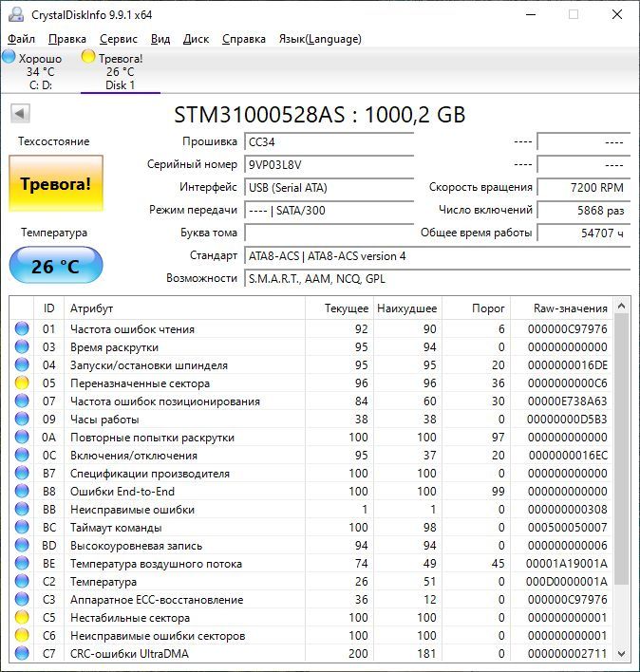Click status icon for Аппаратное ECC-восстановление

22,599
